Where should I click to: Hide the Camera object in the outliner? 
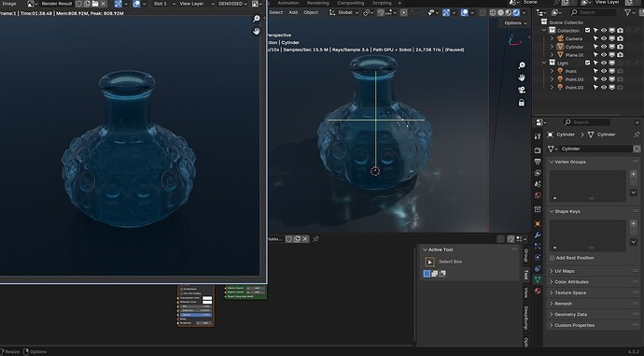[x=604, y=38]
